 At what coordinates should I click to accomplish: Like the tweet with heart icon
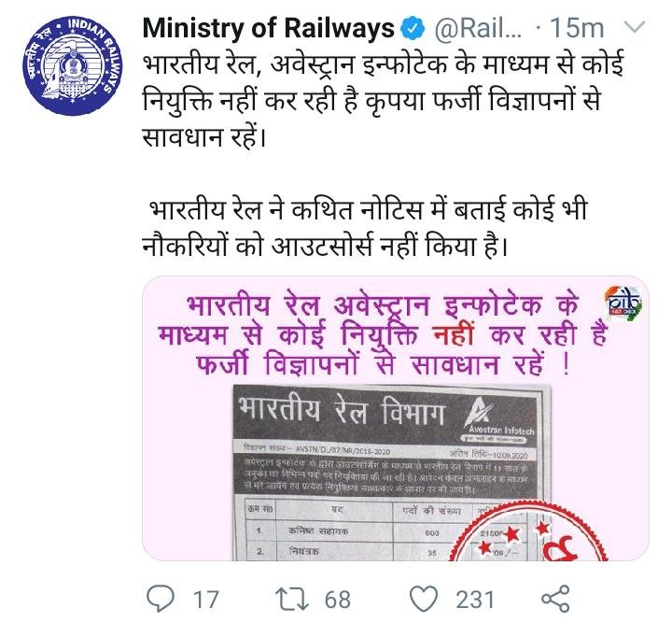point(424,599)
